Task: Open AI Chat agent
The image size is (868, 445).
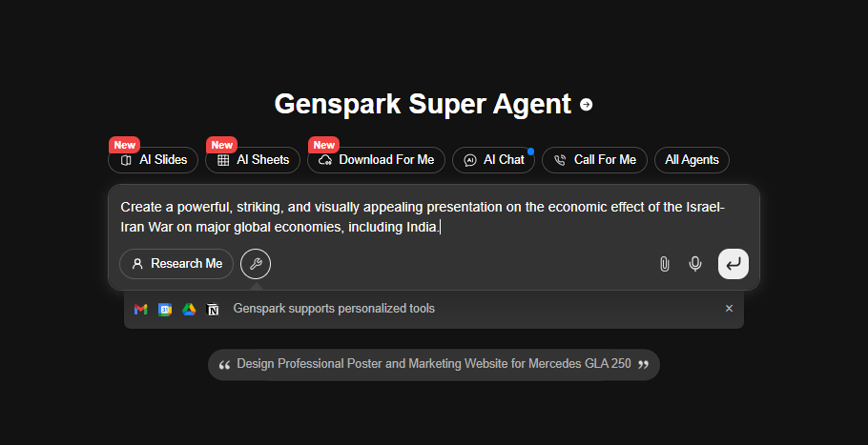Action: coord(494,160)
